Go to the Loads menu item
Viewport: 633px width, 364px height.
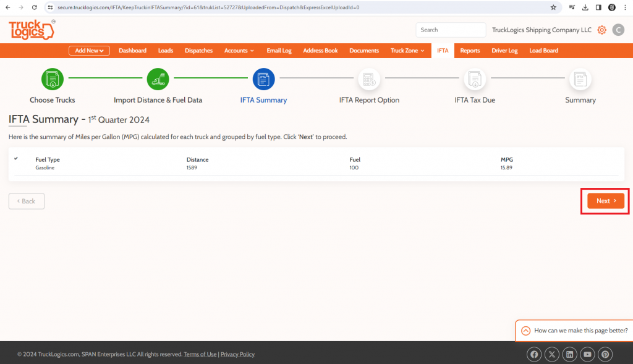(166, 51)
